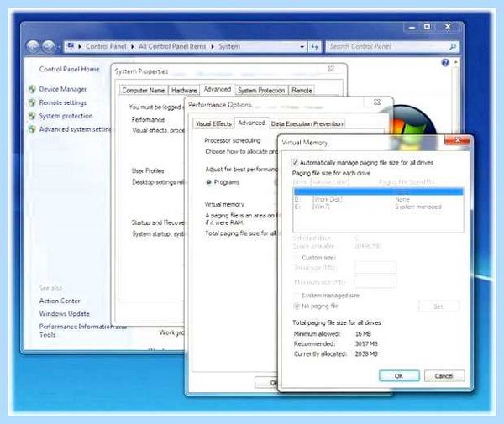The image size is (504, 424).
Task: Open the address bar history dropdown arrow
Action: point(302,47)
